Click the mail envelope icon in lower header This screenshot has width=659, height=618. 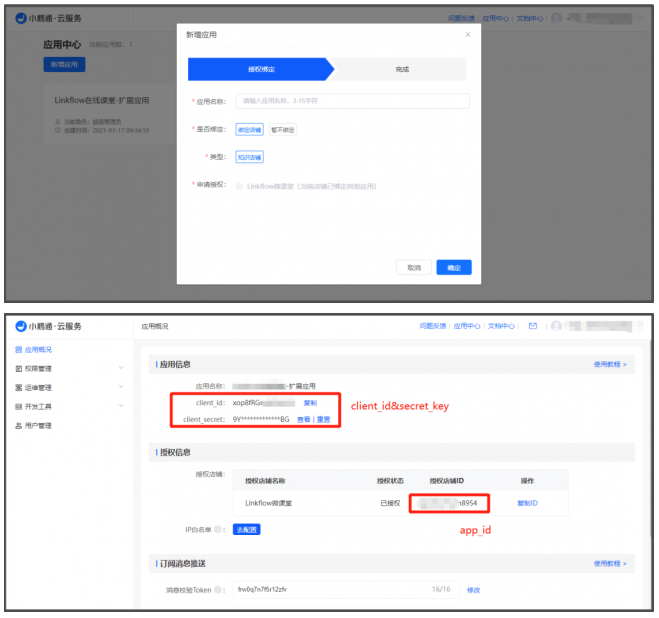(533, 326)
